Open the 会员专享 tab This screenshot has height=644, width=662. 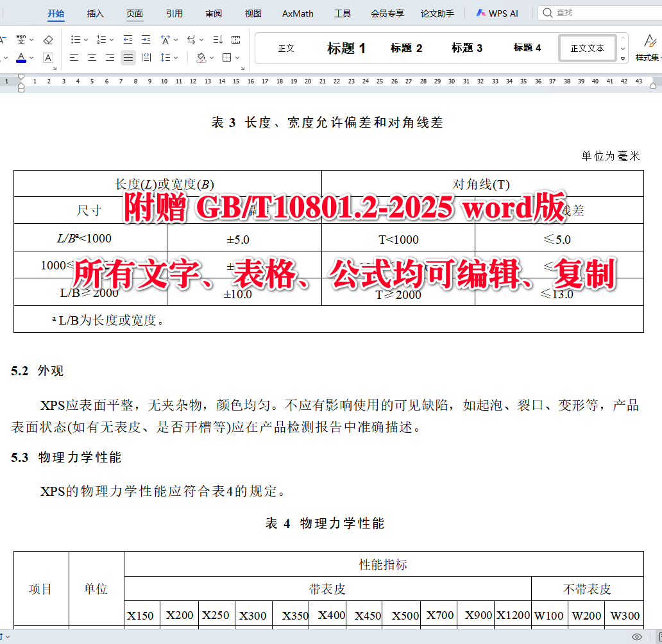click(x=387, y=13)
